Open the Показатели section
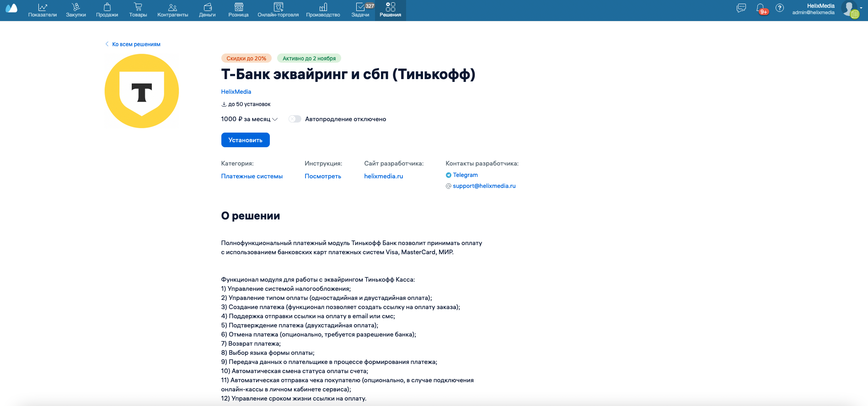This screenshot has width=868, height=406. pos(43,10)
